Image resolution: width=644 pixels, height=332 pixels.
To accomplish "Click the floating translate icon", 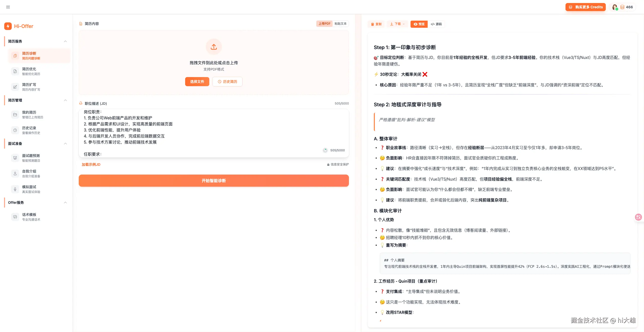I will coord(638,217).
